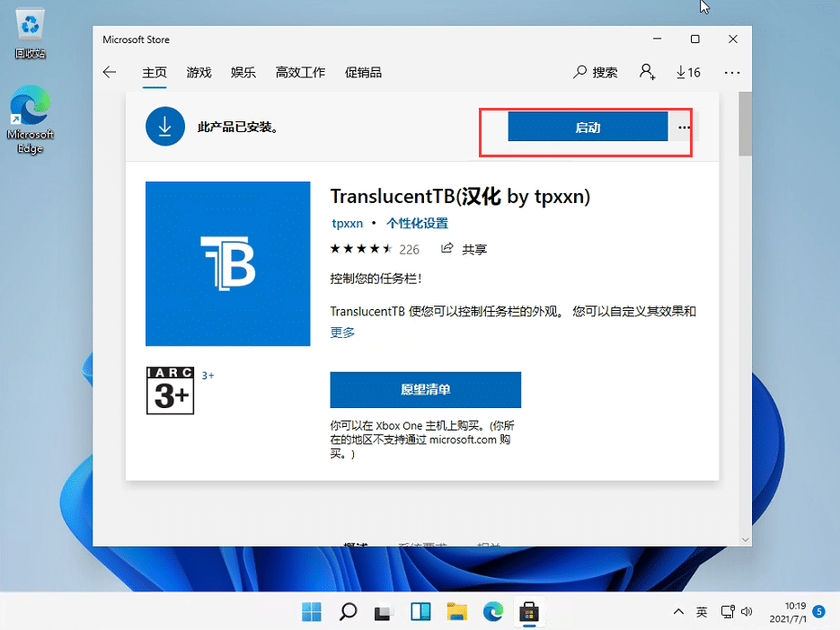This screenshot has width=840, height=630.
Task: Click the TranslucentTB app artwork thumbnail
Action: click(x=227, y=263)
